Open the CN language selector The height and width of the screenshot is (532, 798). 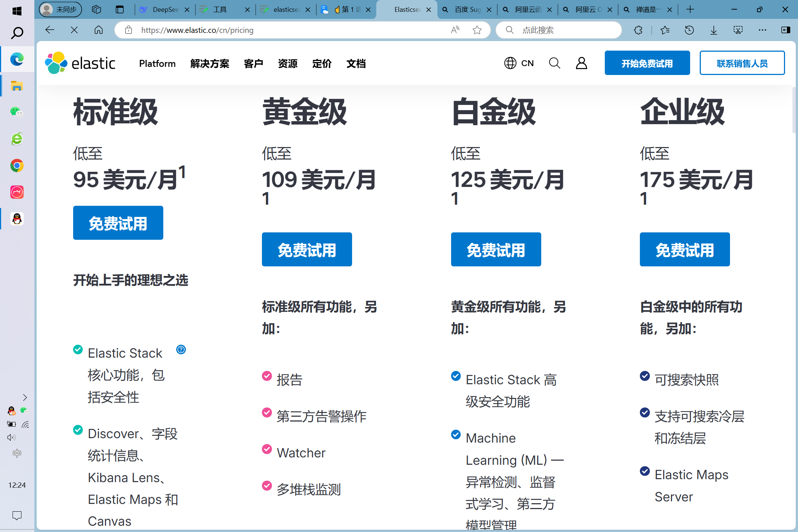point(519,63)
